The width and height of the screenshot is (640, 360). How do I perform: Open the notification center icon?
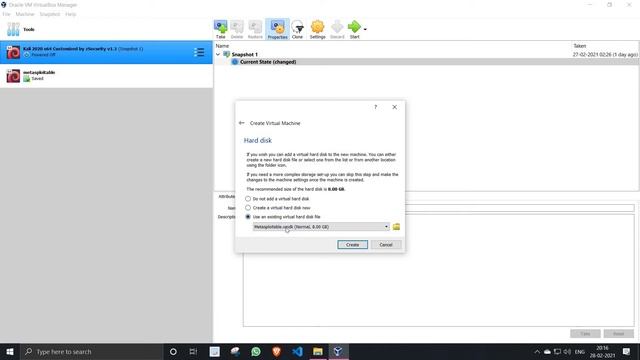[626, 351]
